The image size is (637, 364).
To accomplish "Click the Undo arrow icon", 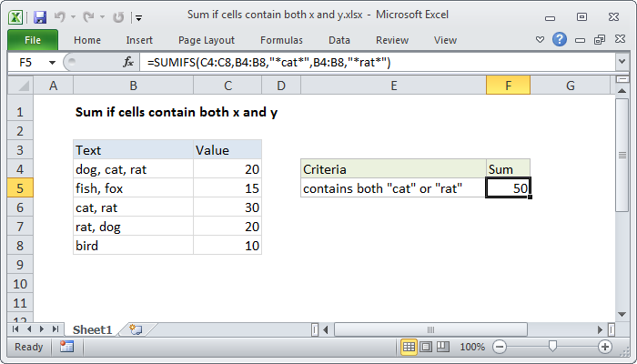I will (61, 15).
